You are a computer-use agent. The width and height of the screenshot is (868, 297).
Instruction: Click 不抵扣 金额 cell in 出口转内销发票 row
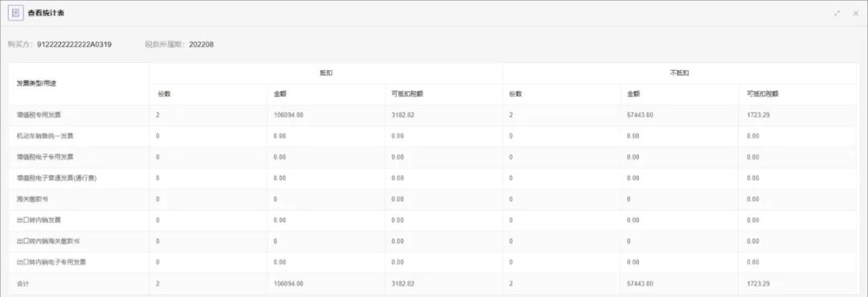633,220
